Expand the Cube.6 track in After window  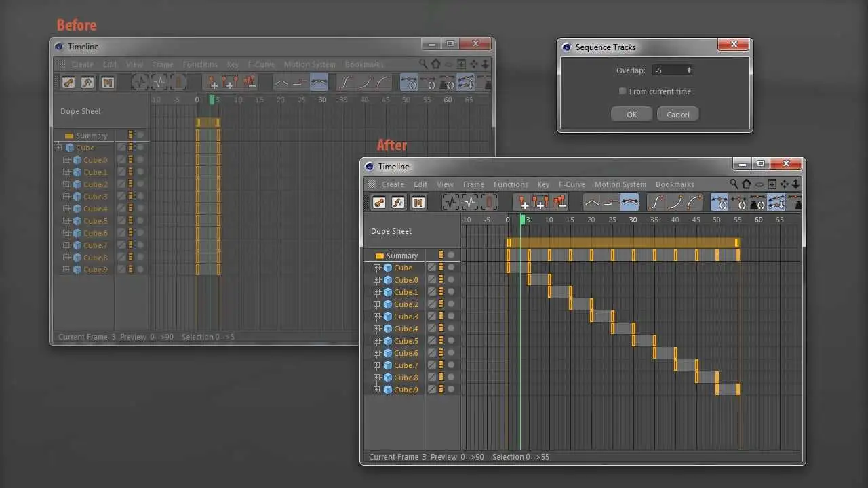[377, 353]
